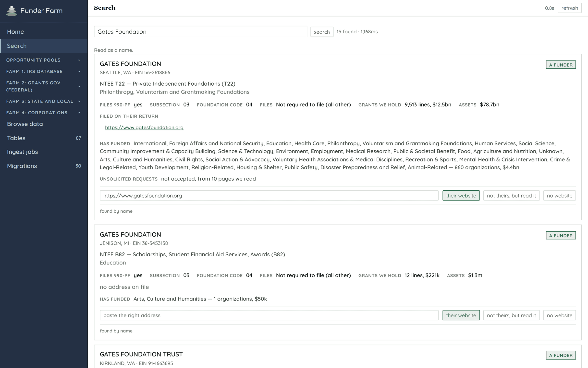This screenshot has width=588, height=368.
Task: Expand Farm 4: Corporations section
Action: point(44,113)
